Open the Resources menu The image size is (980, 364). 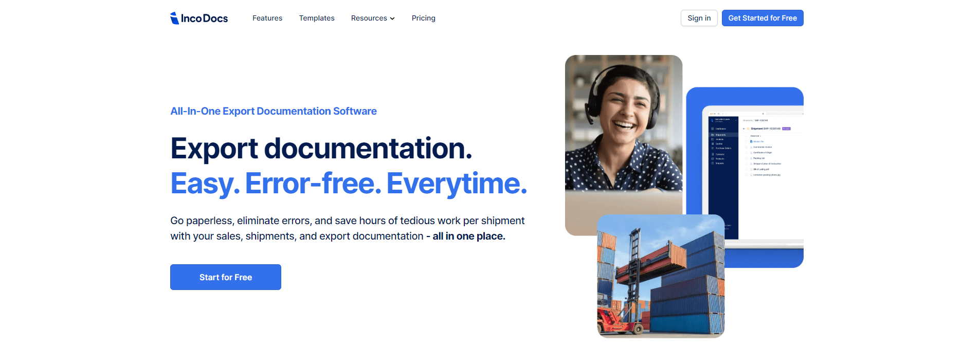pos(369,18)
